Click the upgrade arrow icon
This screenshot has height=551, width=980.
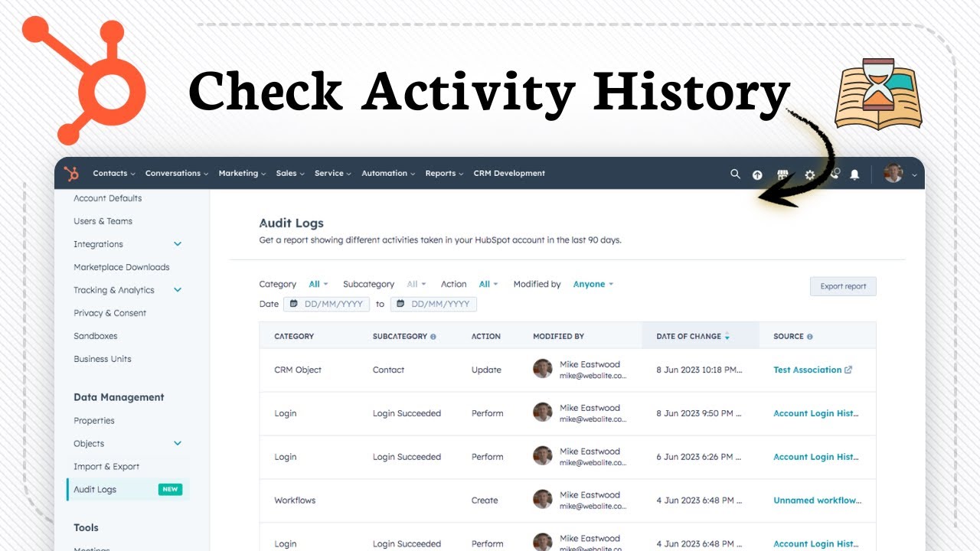click(x=757, y=174)
